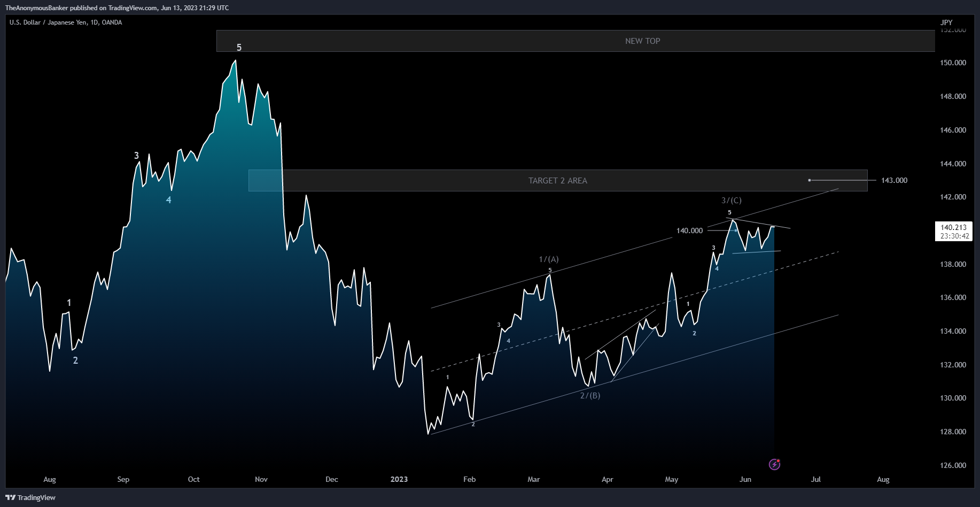Screen dimensions: 980x507
Task: Click the 146.000 price axis label
Action: click(953, 130)
